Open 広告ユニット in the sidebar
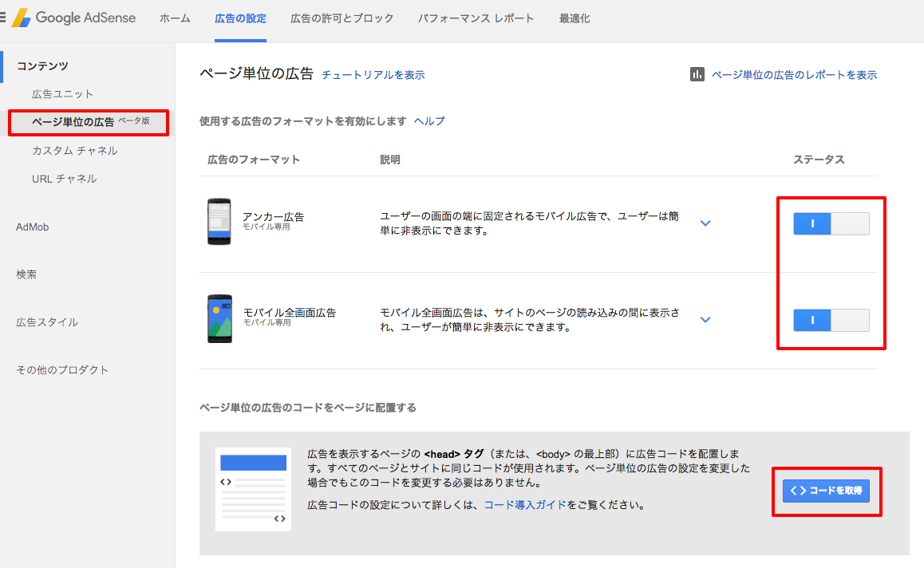Screen dimensions: 924x568 62,94
